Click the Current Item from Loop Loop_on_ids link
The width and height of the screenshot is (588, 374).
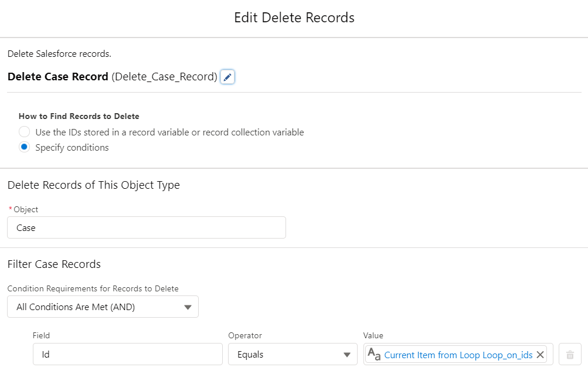(x=457, y=355)
